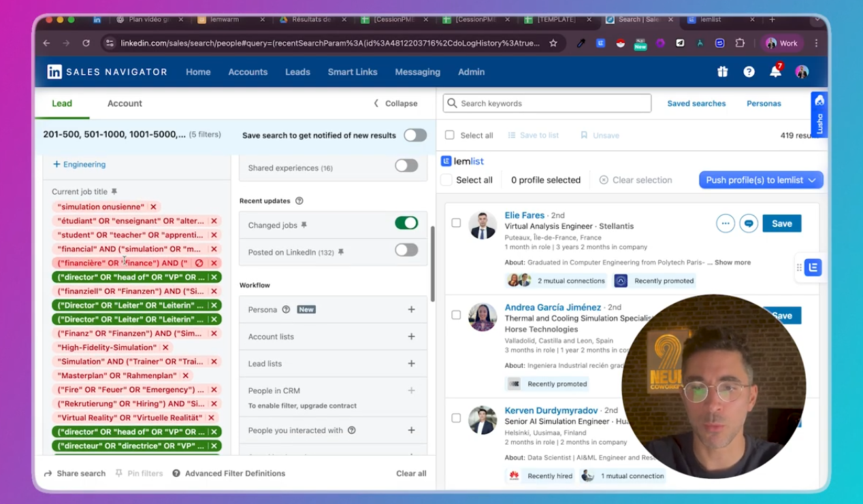Open the Leads menu item
863x504 pixels.
pyautogui.click(x=297, y=71)
